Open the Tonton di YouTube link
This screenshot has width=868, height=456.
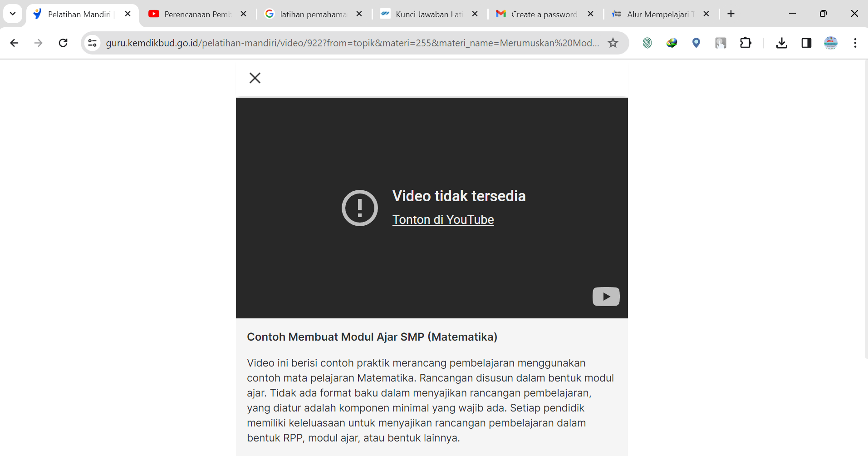pyautogui.click(x=443, y=220)
